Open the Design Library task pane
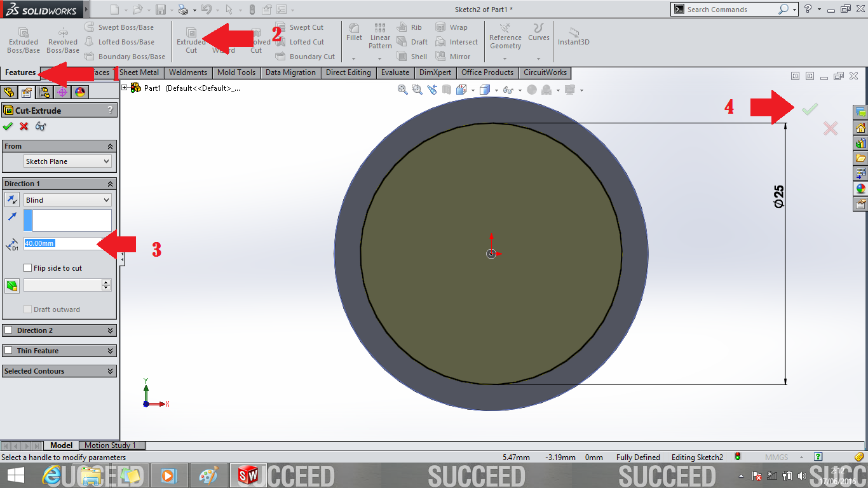The image size is (868, 488). click(860, 145)
